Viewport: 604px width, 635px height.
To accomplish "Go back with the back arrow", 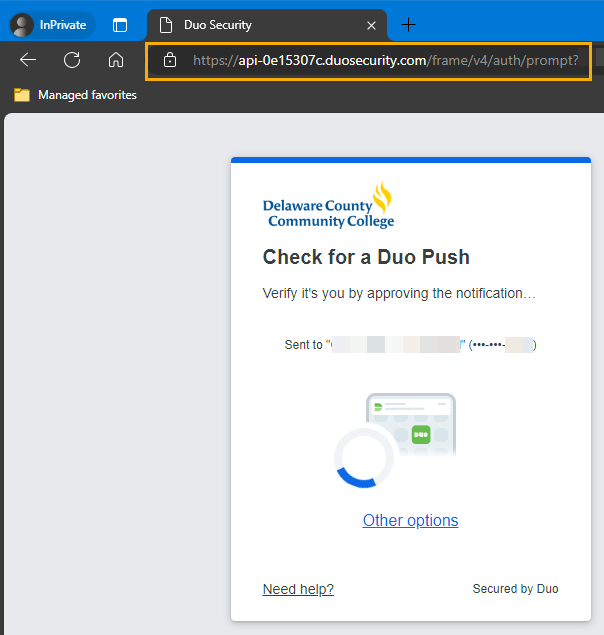I will 28,60.
